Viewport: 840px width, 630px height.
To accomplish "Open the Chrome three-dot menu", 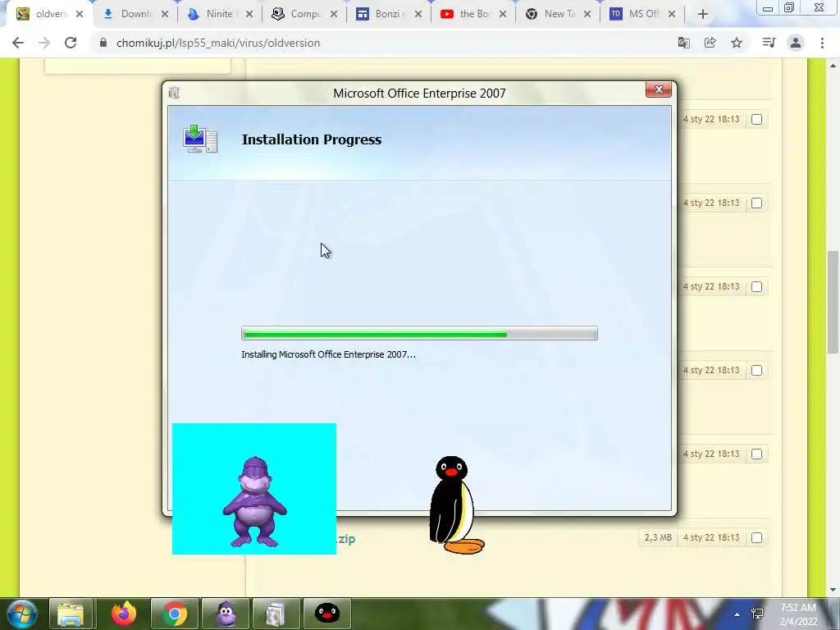I will (822, 43).
